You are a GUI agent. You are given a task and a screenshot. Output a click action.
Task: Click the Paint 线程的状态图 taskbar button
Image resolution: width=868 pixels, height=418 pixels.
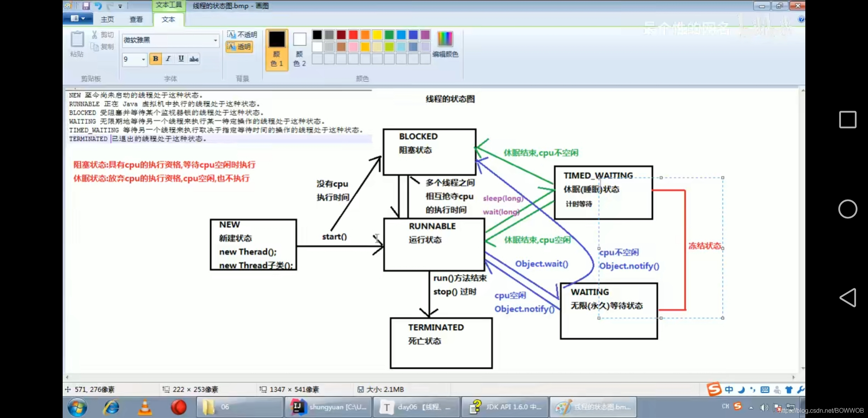593,407
